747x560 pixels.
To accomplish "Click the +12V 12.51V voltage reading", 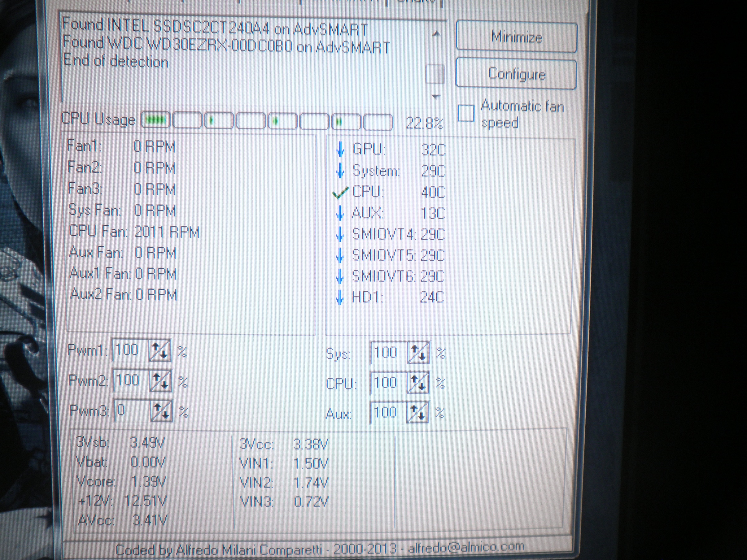I will click(x=122, y=501).
